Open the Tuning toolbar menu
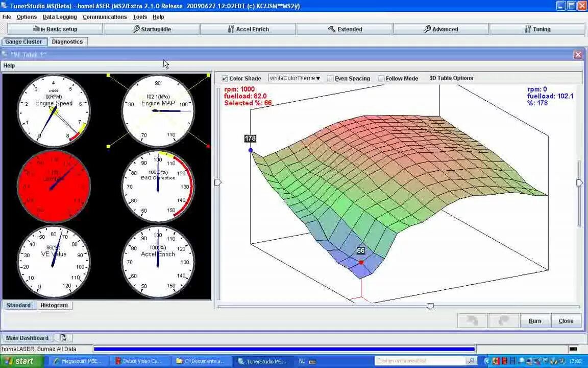Viewport: 588px width, 368px height. (537, 29)
